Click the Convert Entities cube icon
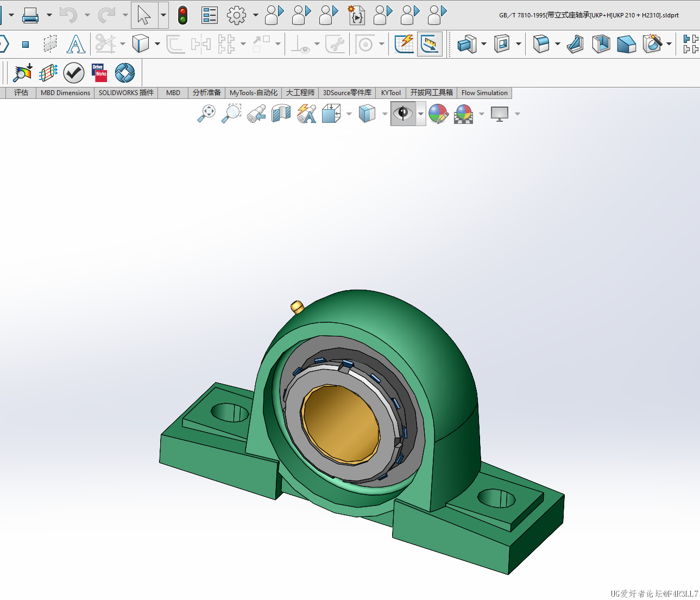Viewport: 700px width, 600px height. 140,44
